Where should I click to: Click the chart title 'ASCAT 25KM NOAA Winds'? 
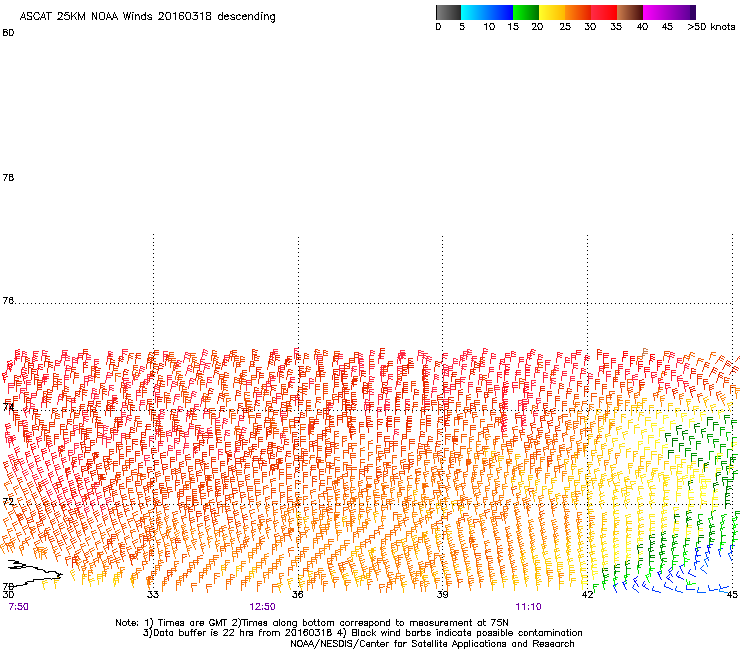86,16
